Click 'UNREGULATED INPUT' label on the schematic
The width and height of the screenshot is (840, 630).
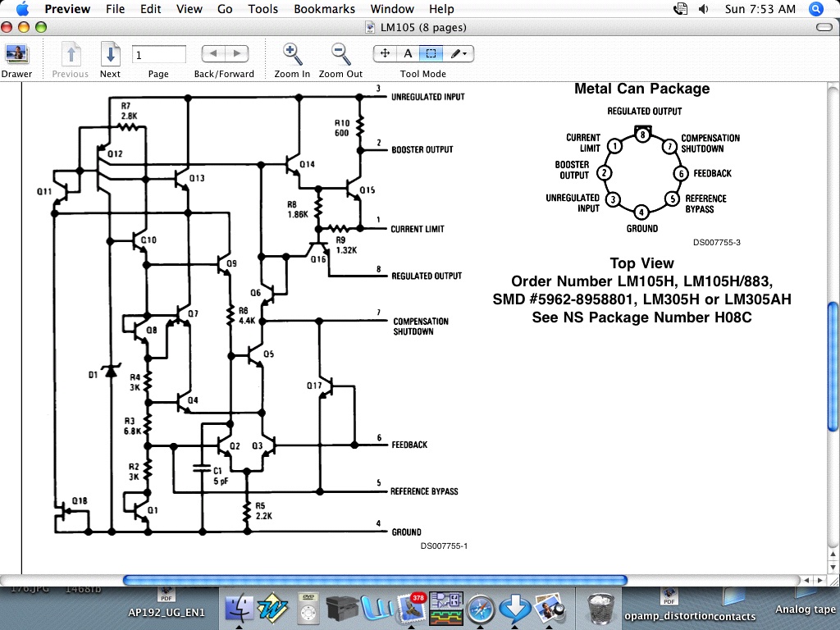pos(427,97)
